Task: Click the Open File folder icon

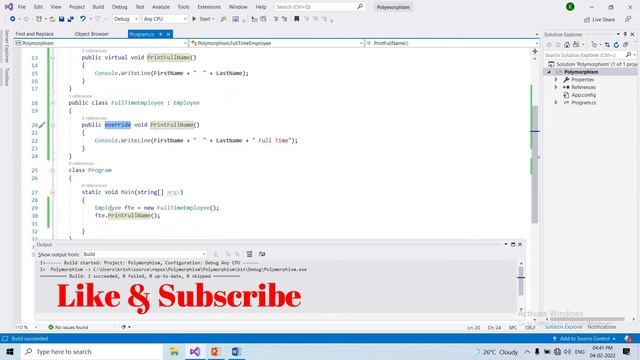Action: [52, 19]
